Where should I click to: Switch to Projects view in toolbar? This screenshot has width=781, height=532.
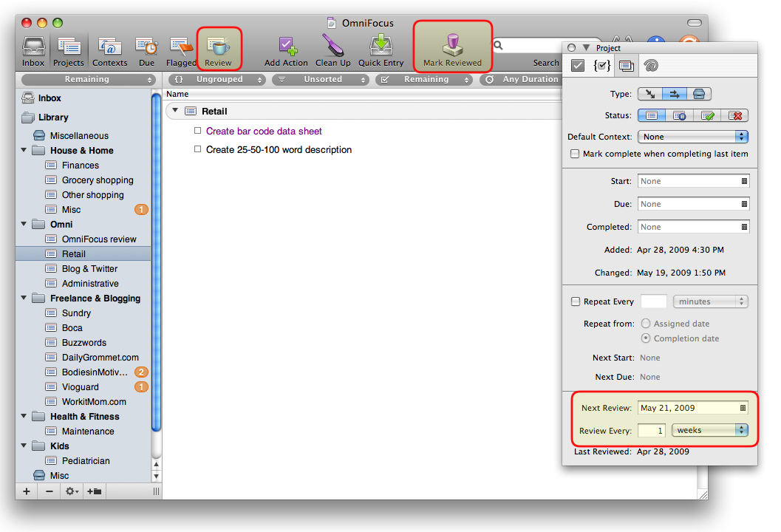pyautogui.click(x=69, y=51)
